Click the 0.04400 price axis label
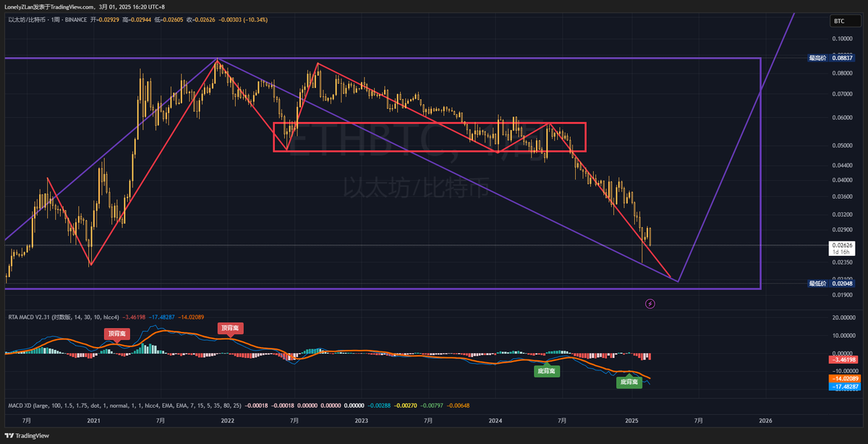868x444 pixels. click(843, 166)
